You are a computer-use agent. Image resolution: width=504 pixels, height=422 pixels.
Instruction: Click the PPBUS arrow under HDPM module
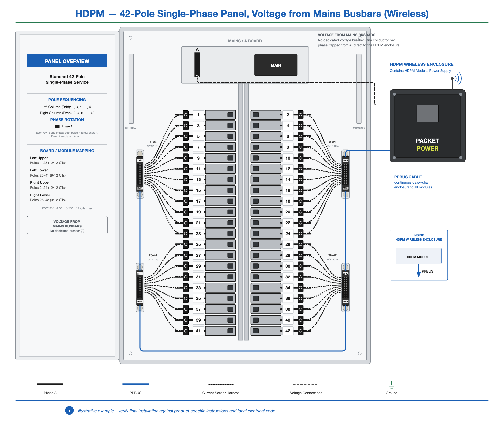click(419, 271)
